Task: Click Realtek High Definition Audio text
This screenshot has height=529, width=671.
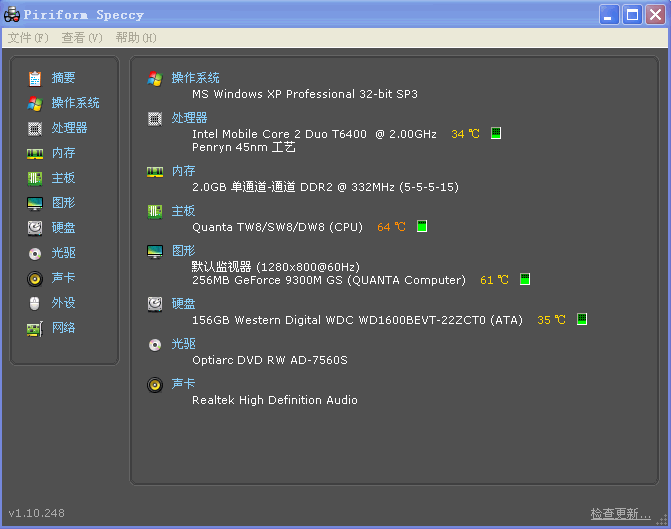Action: coord(275,400)
